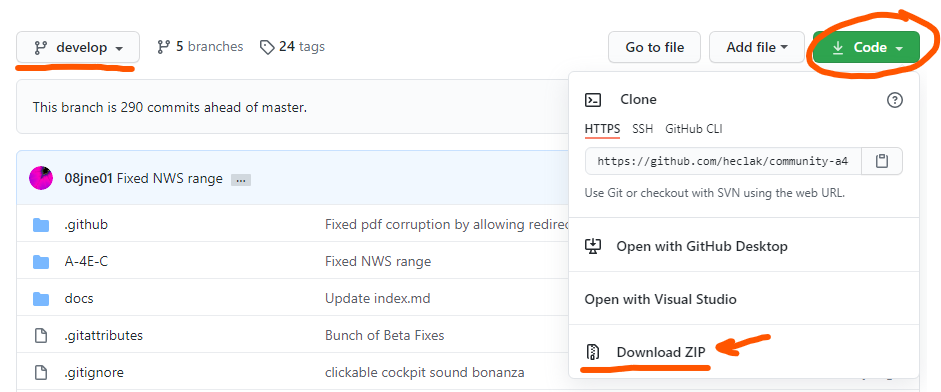Open the Update index.md commit message
This screenshot has height=392, width=941.
(x=377, y=298)
